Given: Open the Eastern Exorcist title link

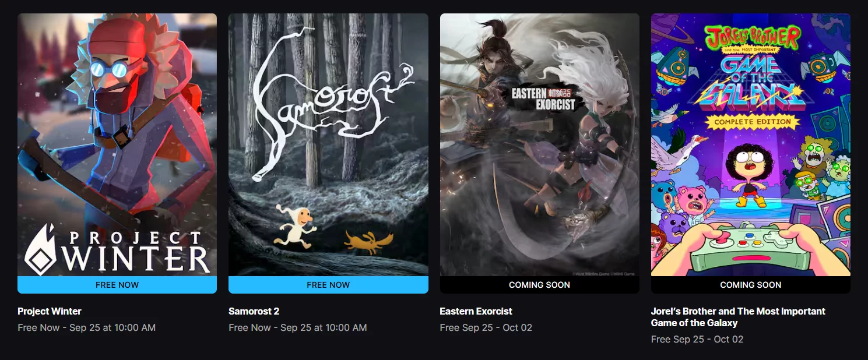Looking at the screenshot, I should pos(476,311).
